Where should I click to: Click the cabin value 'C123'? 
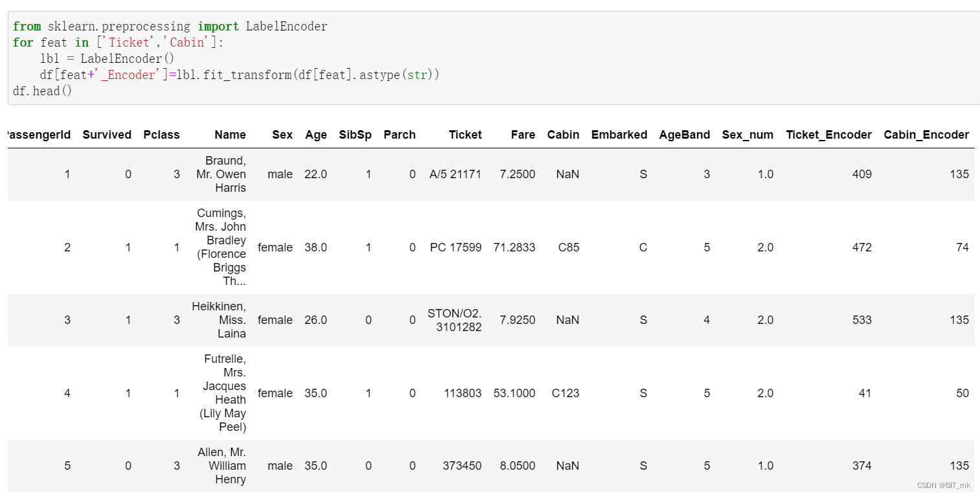click(x=565, y=393)
